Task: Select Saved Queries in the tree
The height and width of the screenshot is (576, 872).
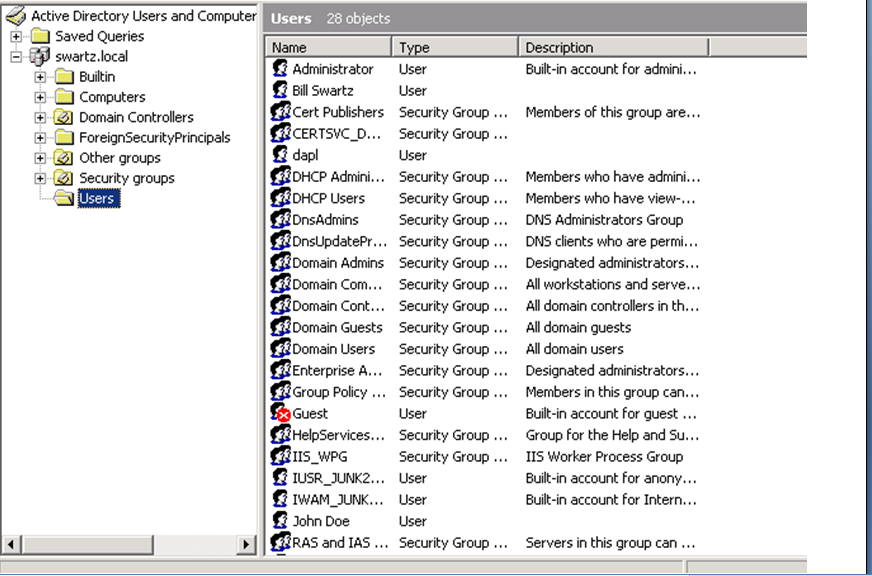Action: (100, 36)
